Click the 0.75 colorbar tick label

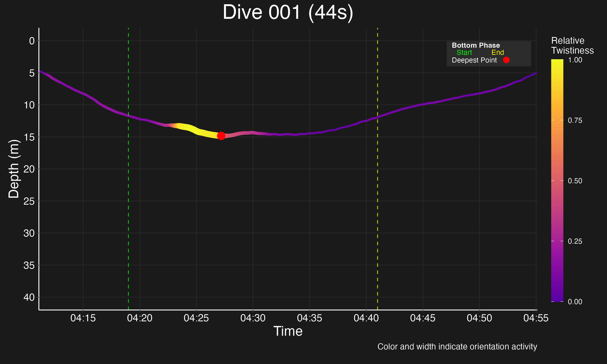tap(575, 121)
